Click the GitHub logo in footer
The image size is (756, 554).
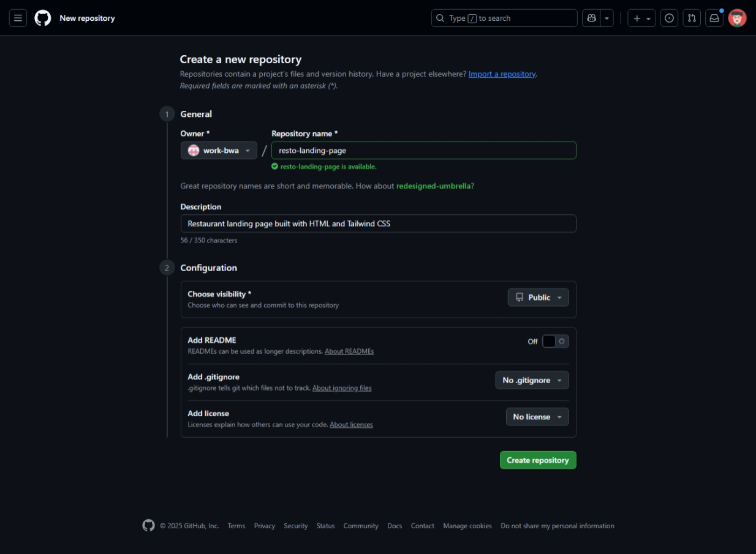click(x=148, y=526)
